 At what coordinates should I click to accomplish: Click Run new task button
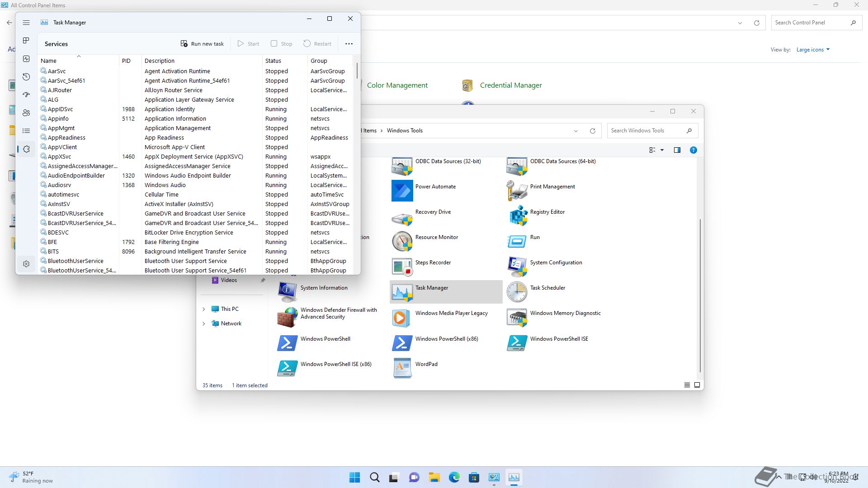pos(202,44)
